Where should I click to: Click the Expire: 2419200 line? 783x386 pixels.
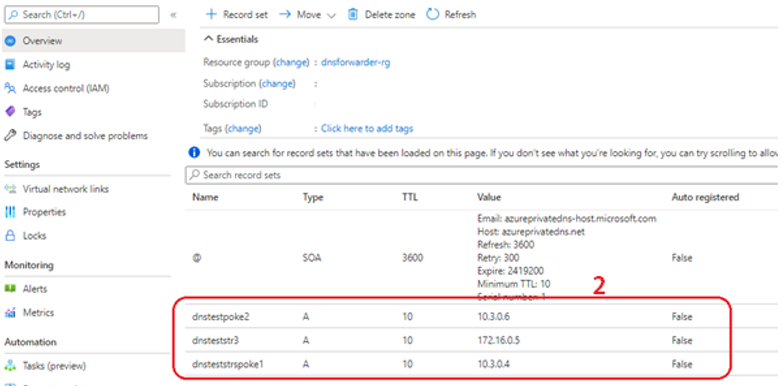pyautogui.click(x=510, y=271)
